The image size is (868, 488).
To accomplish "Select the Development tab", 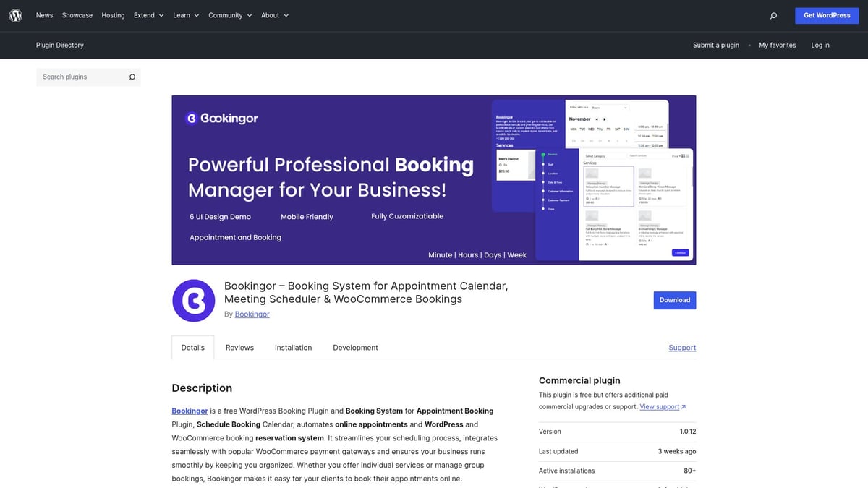I will (355, 347).
